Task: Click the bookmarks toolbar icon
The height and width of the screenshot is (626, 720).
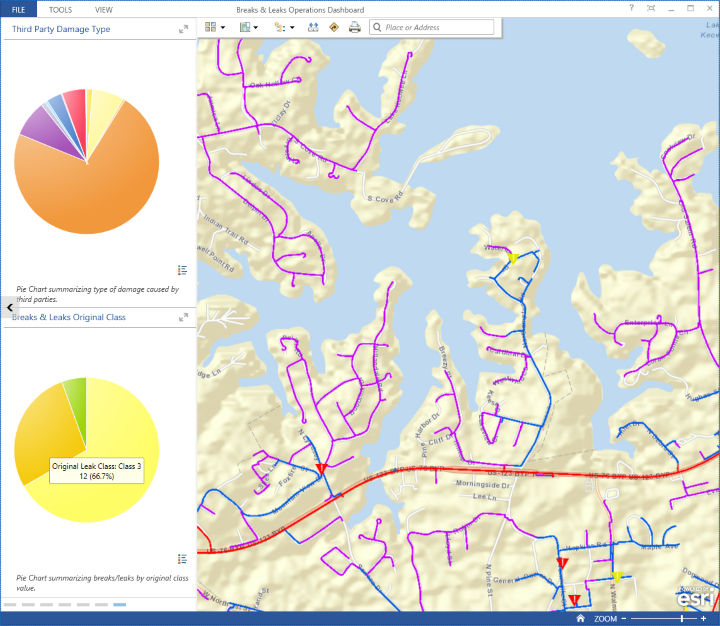Action: tap(312, 27)
